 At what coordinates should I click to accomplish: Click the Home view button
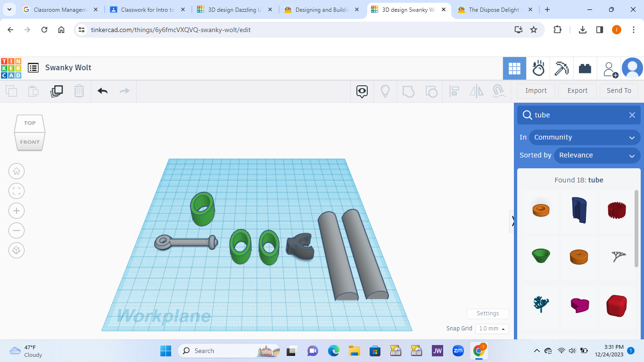coord(17,171)
